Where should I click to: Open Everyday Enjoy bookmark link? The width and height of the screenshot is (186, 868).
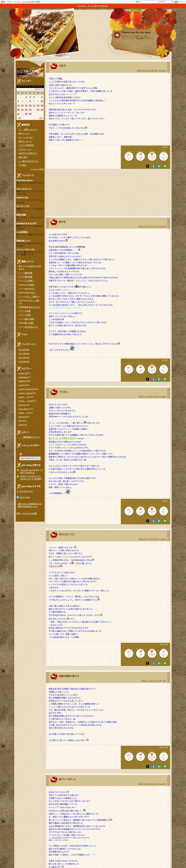click(x=24, y=180)
